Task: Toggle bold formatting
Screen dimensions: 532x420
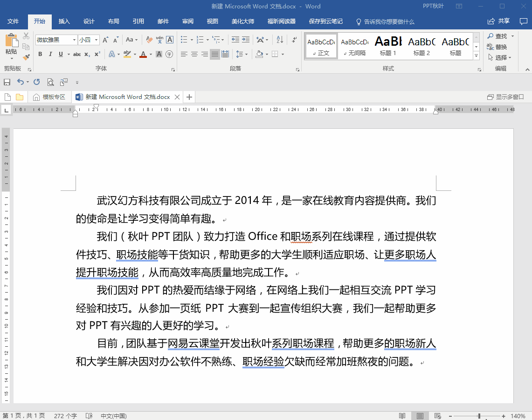Action: click(x=40, y=54)
